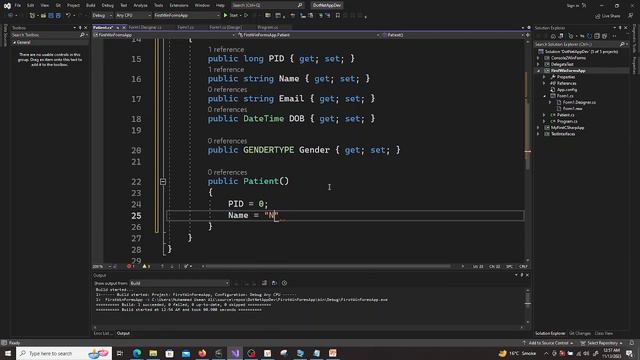Pin the Toolbox panel auto-hide icon
640x360 pixels.
80,28
